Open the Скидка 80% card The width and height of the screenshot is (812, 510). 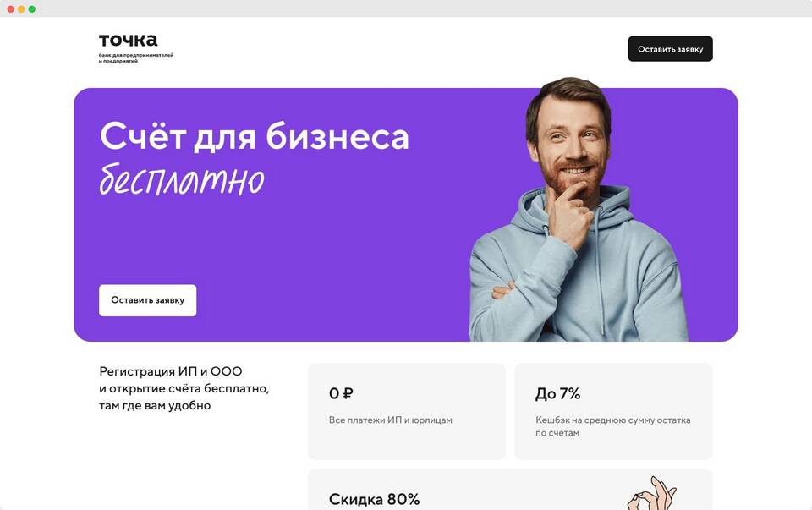pyautogui.click(x=510, y=490)
